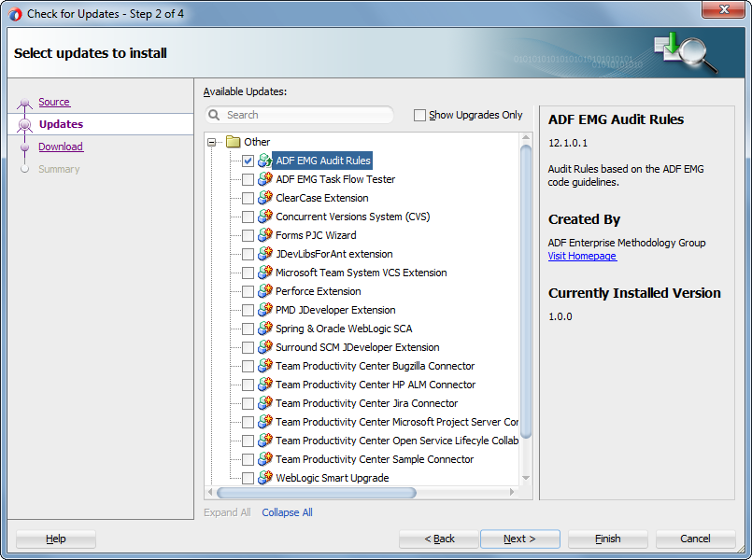Uncheck ADF EMG Audit Rules checkbox
This screenshot has height=560, width=752.
248,161
